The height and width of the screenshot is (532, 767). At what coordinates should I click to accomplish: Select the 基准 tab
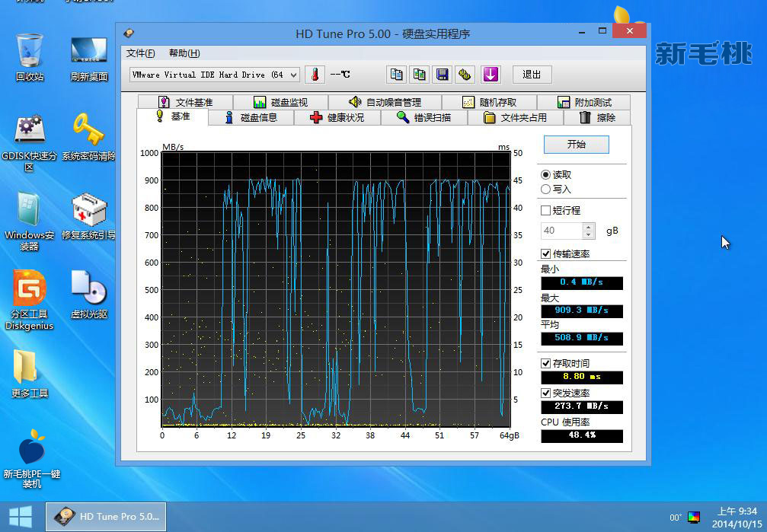tap(172, 116)
